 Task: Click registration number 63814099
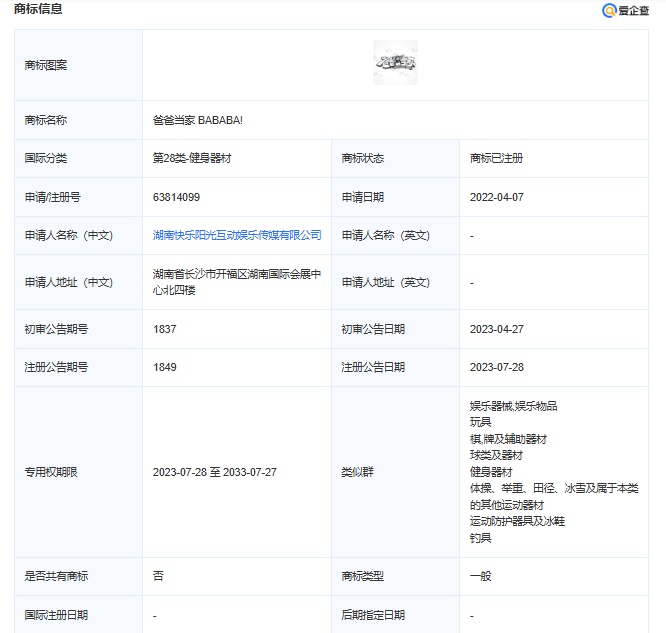[176, 197]
